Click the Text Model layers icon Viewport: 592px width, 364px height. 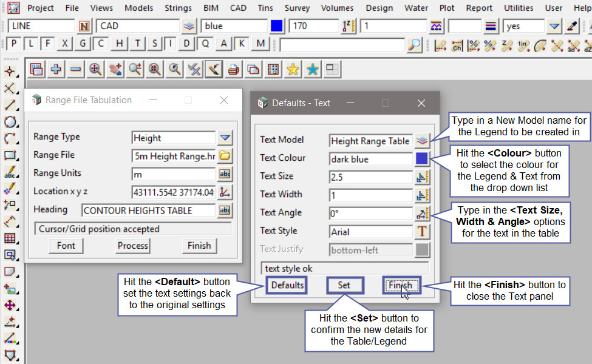422,141
